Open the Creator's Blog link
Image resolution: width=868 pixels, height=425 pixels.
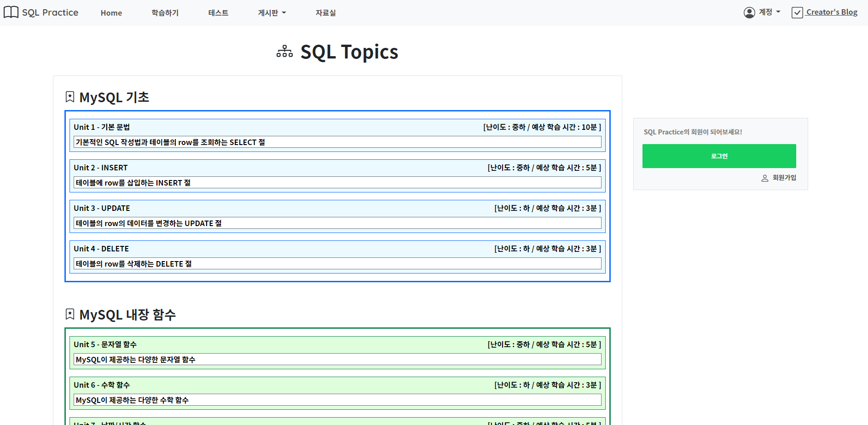click(832, 12)
